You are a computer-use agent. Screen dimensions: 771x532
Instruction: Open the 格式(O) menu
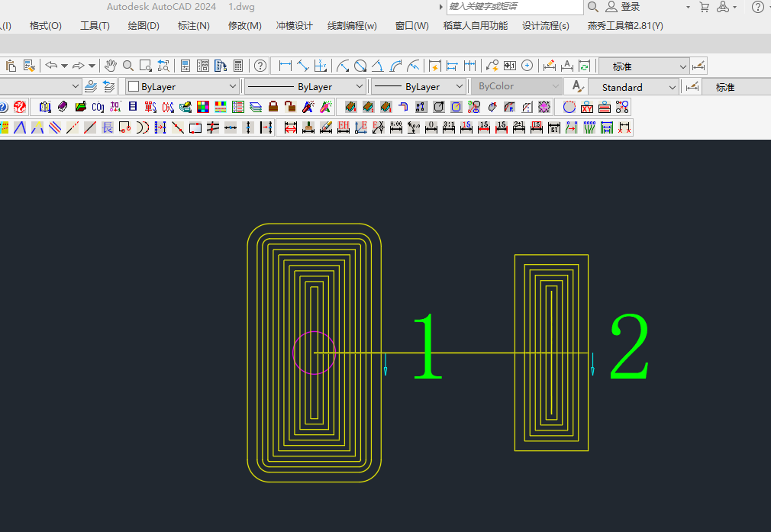tap(46, 25)
